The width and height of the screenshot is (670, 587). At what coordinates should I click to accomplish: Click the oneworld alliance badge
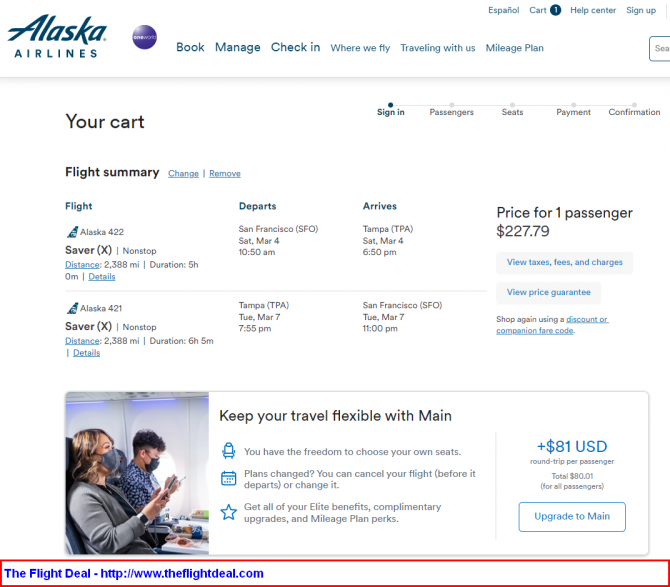click(144, 37)
